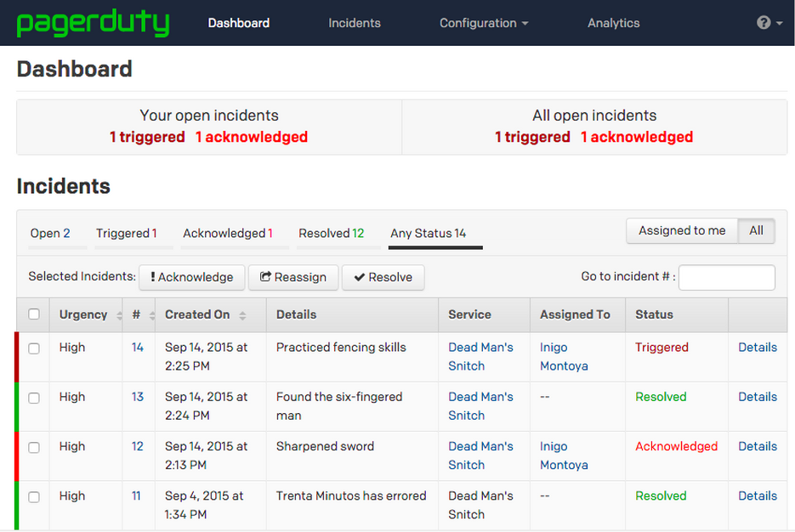Switch to the Resolved 12 tab
The image size is (795, 532).
tap(331, 234)
